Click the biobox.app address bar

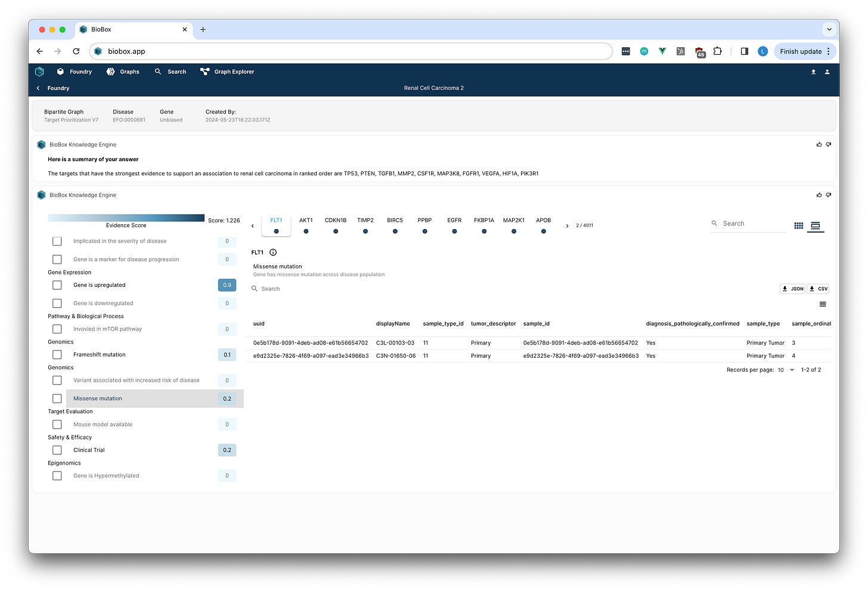pyautogui.click(x=351, y=51)
